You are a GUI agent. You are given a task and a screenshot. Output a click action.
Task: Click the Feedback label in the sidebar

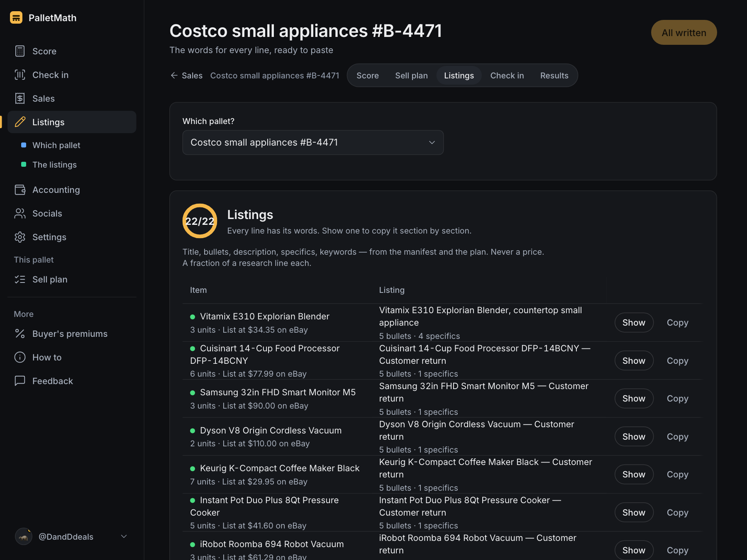[53, 381]
